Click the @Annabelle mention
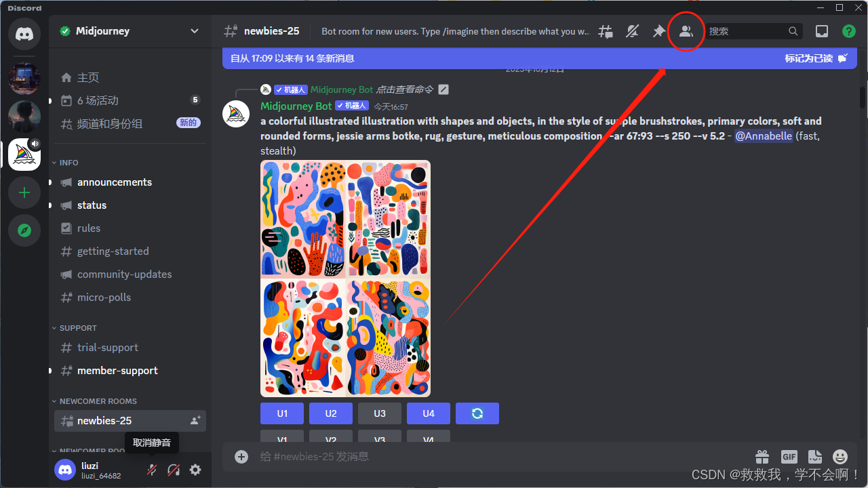This screenshot has height=488, width=868. tap(764, 136)
